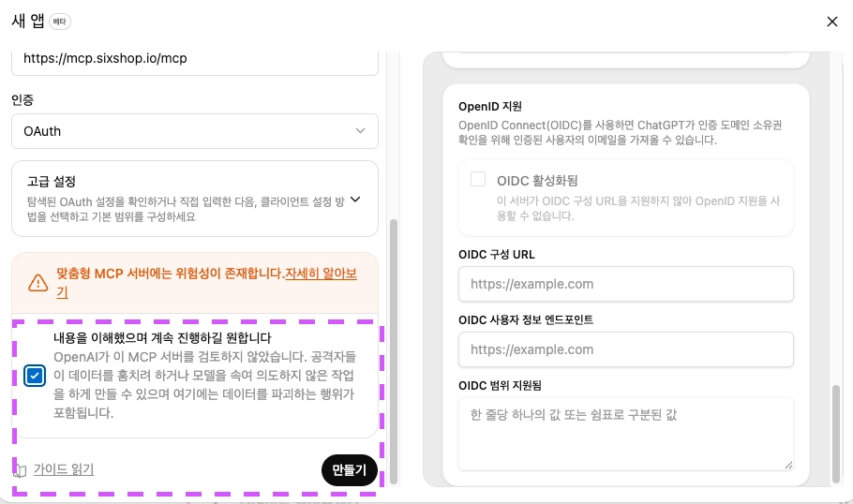Close the 새 앱 dialog with the X icon
The width and height of the screenshot is (853, 504).
[831, 22]
